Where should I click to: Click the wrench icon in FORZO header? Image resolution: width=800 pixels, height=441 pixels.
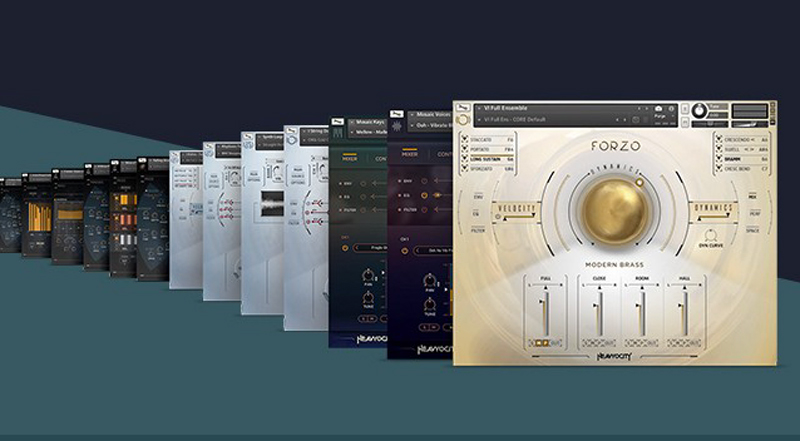pyautogui.click(x=463, y=108)
